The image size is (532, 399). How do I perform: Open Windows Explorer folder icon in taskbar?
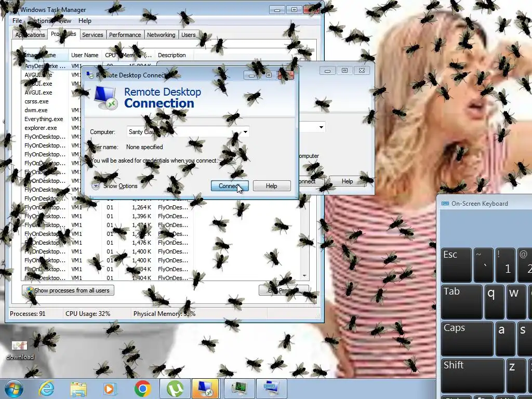pos(78,389)
